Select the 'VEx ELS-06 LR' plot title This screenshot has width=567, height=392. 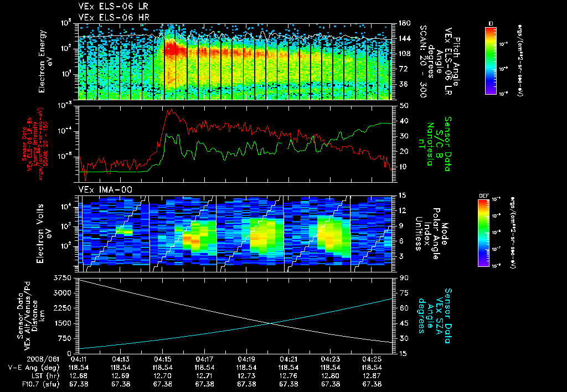(x=113, y=7)
